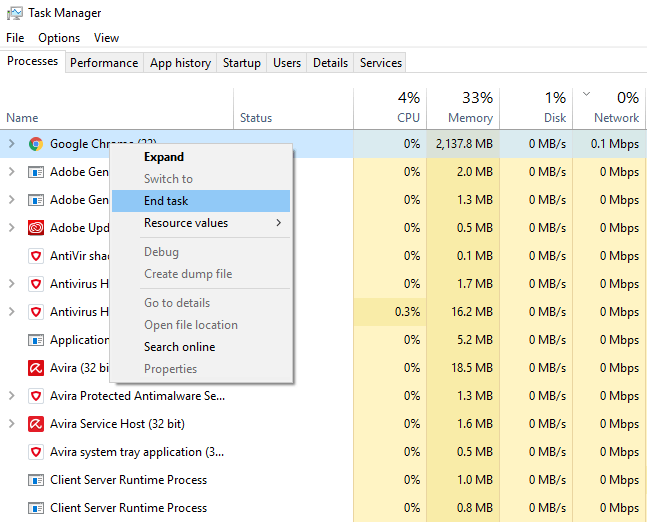Select Search online in context menu
Viewport: 647px width, 522px height.
point(179,347)
